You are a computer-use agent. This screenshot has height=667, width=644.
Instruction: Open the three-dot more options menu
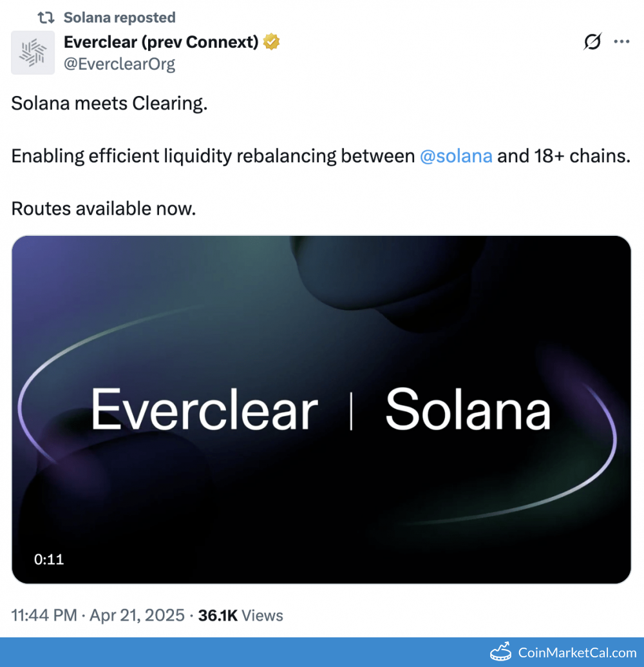tap(621, 43)
